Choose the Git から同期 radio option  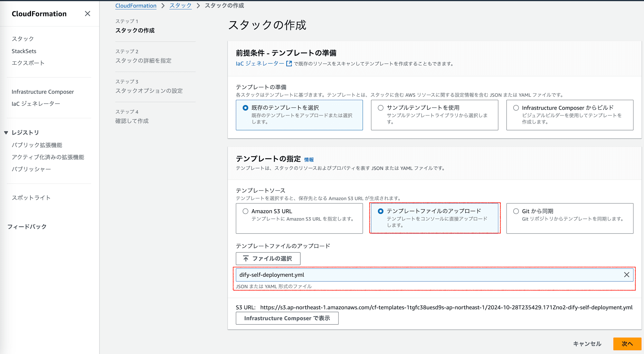point(516,211)
